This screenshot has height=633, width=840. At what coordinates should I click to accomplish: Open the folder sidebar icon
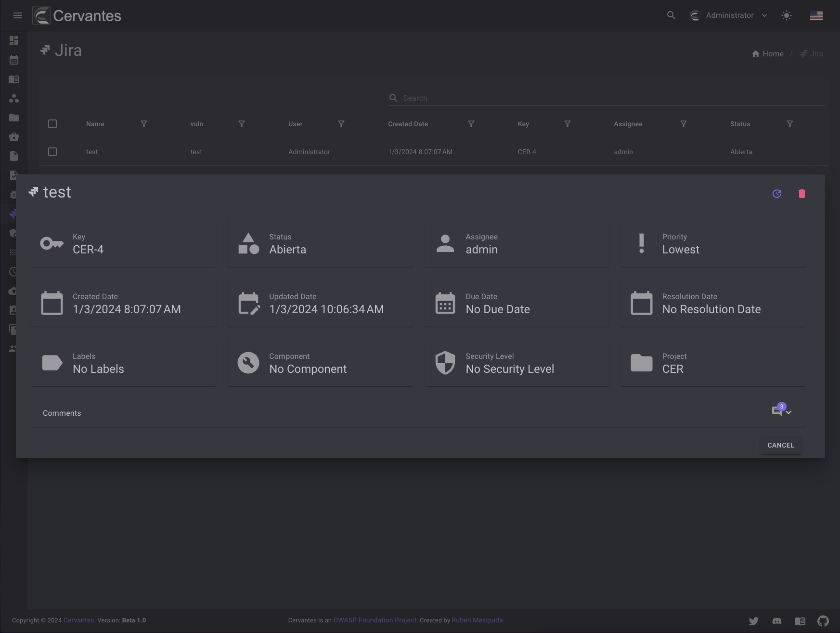pos(14,118)
